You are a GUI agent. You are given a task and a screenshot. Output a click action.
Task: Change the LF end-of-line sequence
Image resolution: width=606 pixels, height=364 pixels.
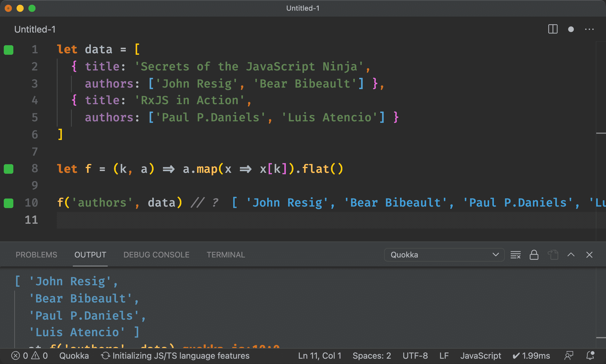[x=444, y=356]
